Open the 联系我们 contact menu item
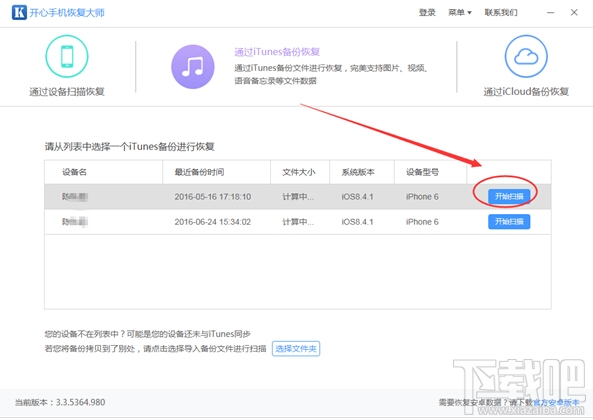The height and width of the screenshot is (420, 593). point(501,12)
